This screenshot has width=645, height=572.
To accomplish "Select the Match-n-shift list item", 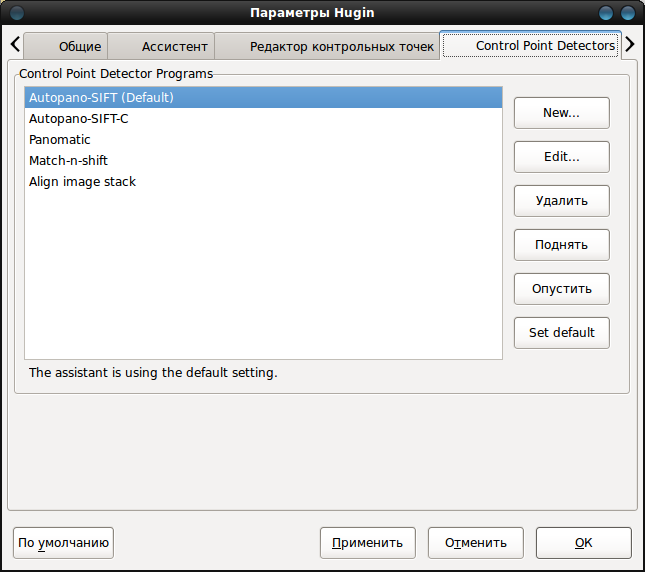I will tap(263, 160).
